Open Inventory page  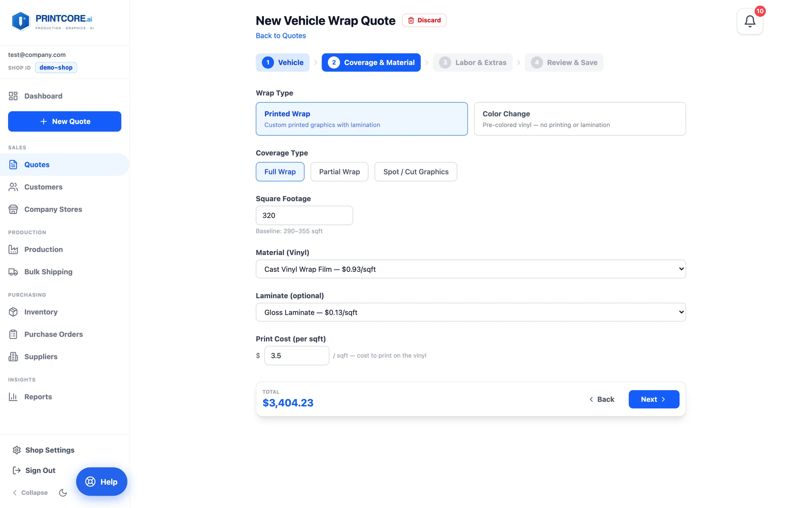tap(65, 312)
